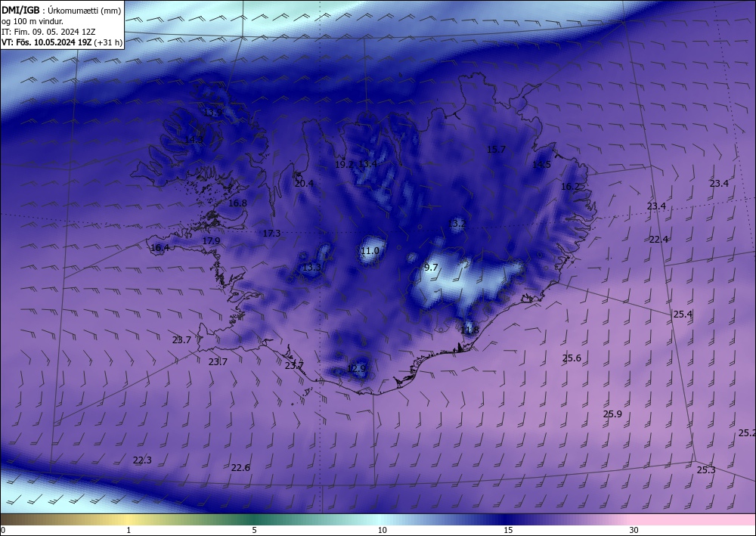Screen dimensions: 756x536
Task: Click the legend tick label "30"
Action: pyautogui.click(x=634, y=530)
